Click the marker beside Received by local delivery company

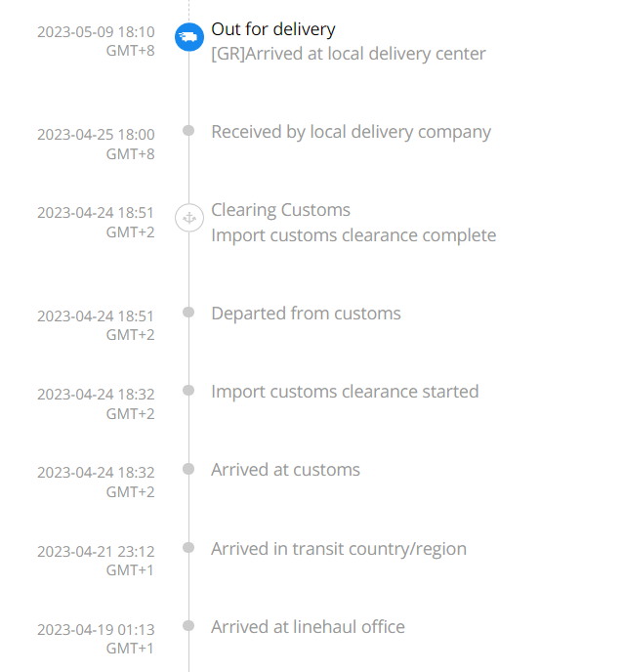click(188, 130)
